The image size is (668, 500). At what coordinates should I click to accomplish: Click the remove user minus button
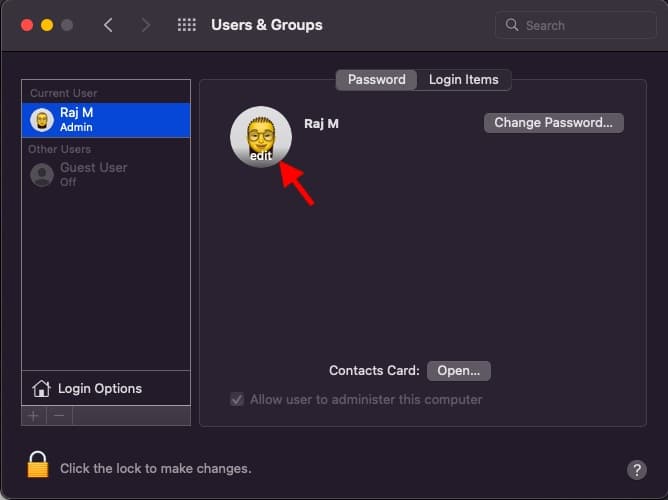click(59, 414)
